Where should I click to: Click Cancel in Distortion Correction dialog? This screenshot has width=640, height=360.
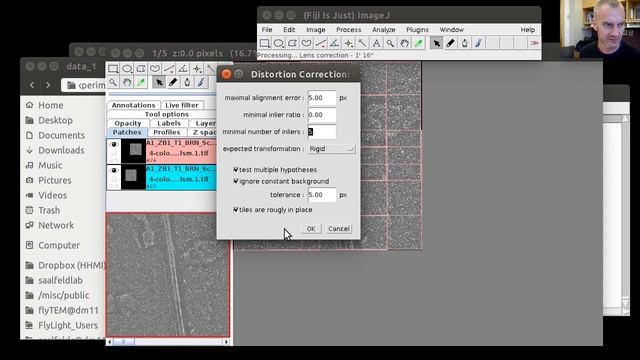click(339, 229)
